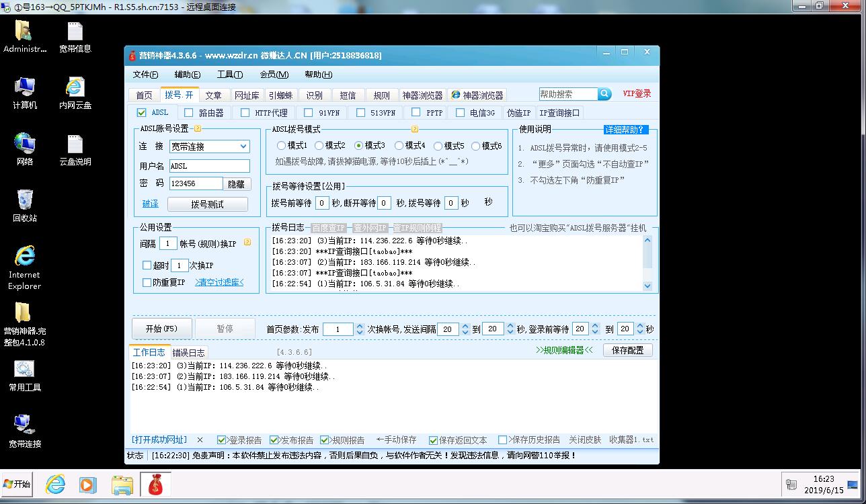This screenshot has height=504, width=866.
Task: Open the 计算机 desktop icon
Action: coord(25,87)
